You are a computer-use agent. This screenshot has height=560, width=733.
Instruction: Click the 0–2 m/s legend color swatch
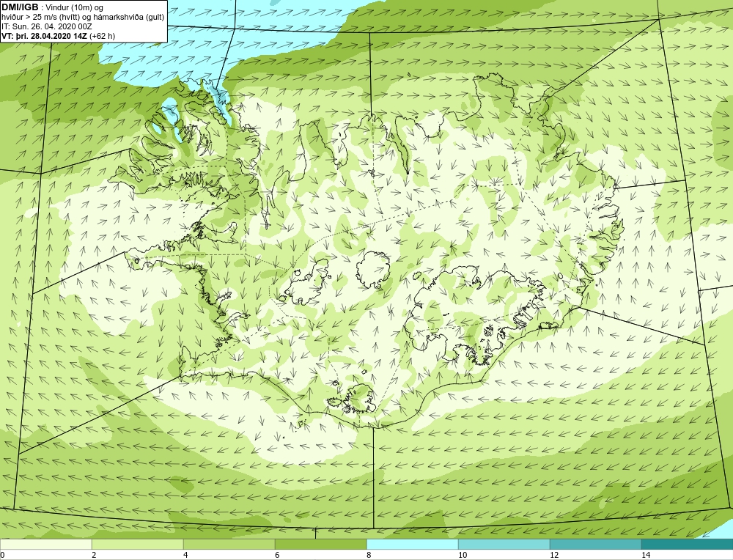[45, 544]
